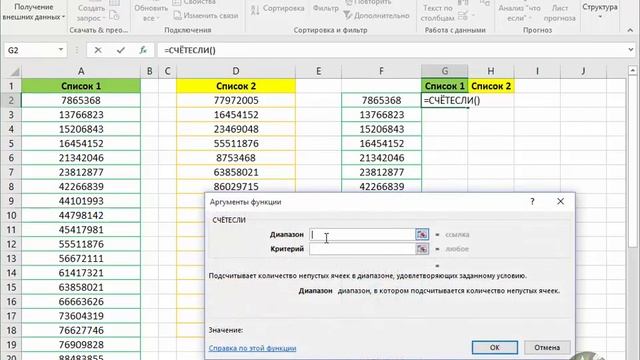Select cell D2 containing 77972005

pyautogui.click(x=236, y=100)
